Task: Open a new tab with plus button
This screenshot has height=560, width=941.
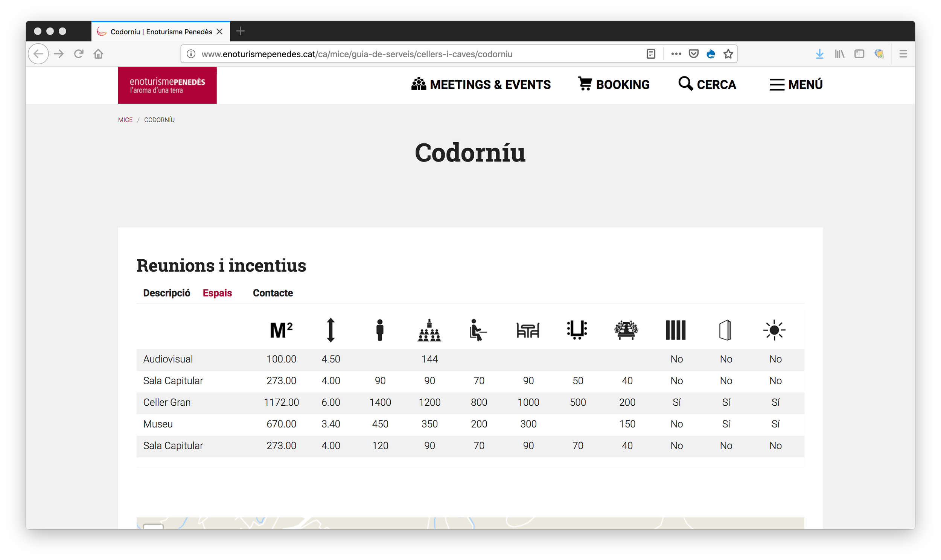Action: coord(241,31)
